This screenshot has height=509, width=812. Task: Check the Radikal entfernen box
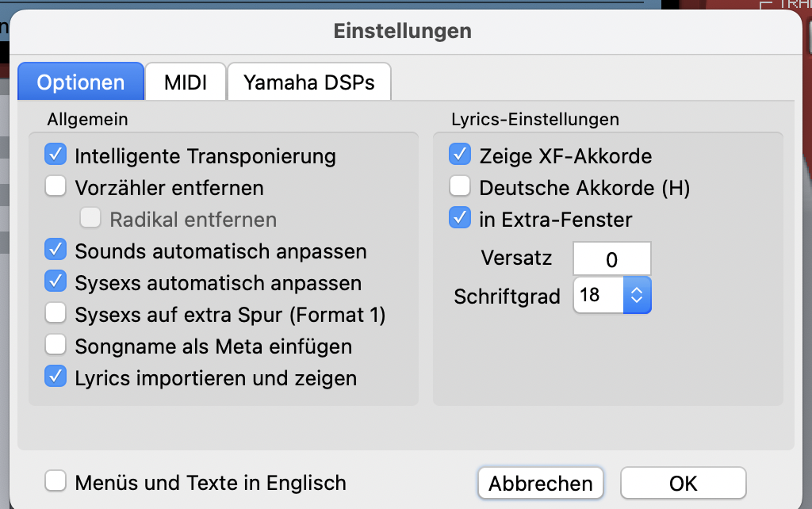(x=90, y=219)
